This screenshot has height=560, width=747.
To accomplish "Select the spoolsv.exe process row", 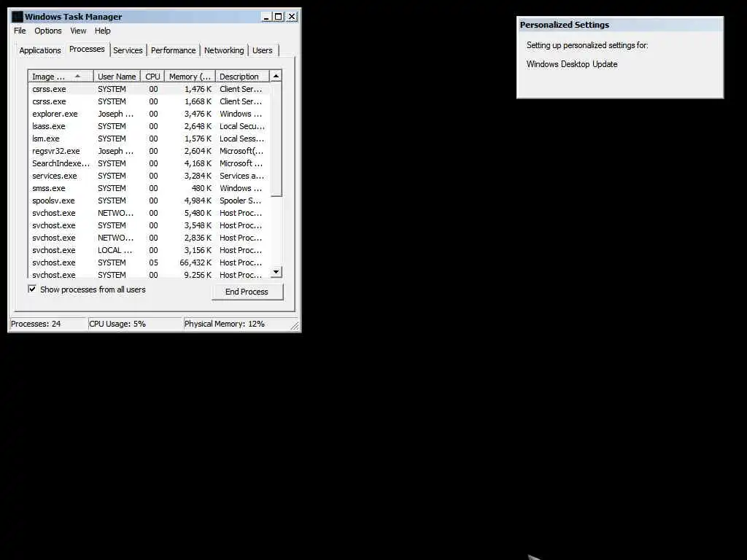I will [149, 201].
